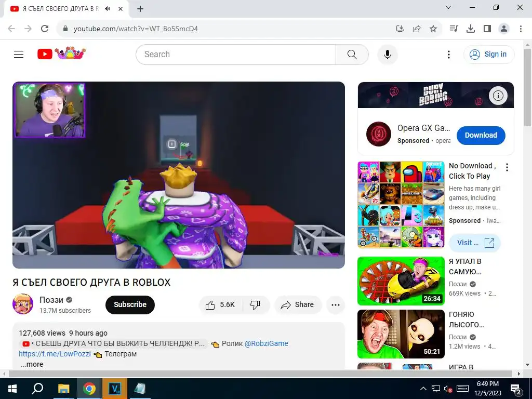532x399 pixels.
Task: Open the 'ГОНЯЮ ЛЫСОГО' video thumbnail
Action: [401, 334]
